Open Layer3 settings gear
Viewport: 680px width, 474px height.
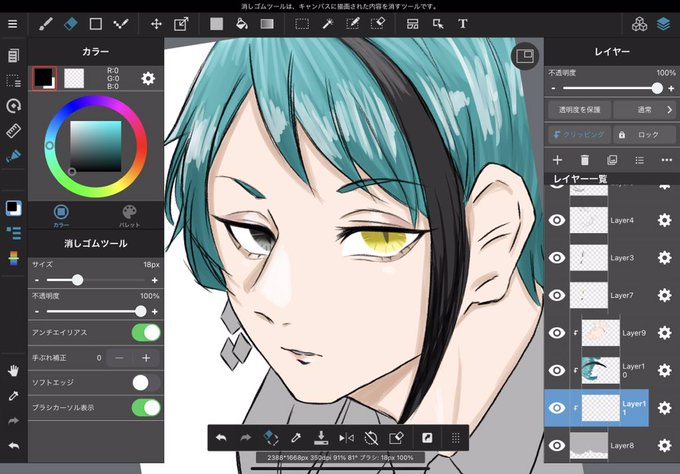(664, 258)
